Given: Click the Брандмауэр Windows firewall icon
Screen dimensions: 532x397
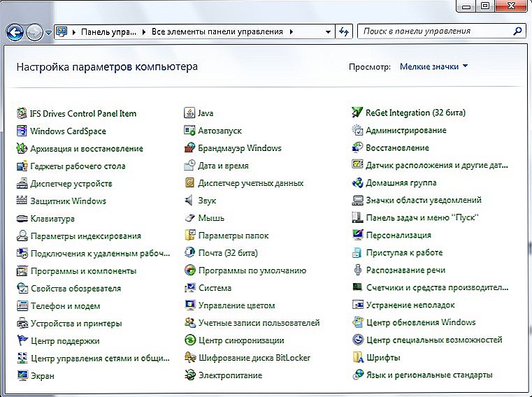Looking at the screenshot, I should point(189,148).
